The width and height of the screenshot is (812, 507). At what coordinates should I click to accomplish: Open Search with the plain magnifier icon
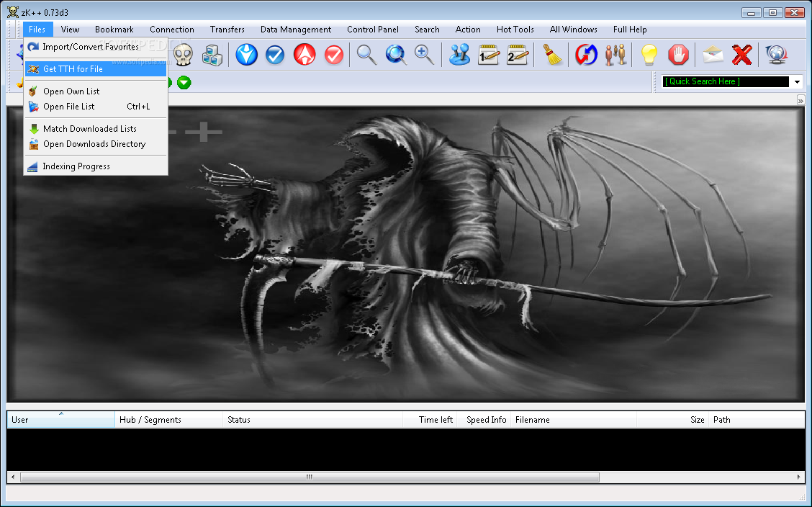(x=366, y=55)
